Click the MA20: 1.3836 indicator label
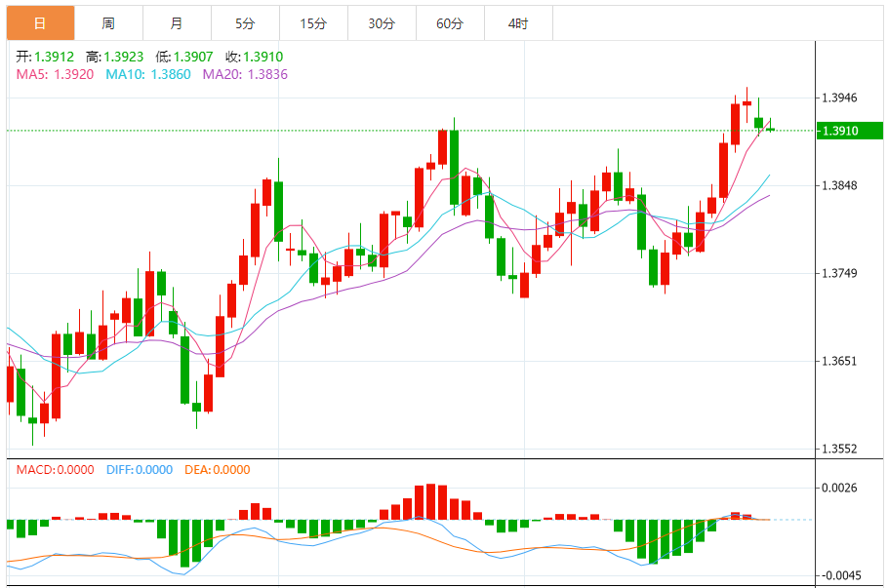 click(x=245, y=75)
